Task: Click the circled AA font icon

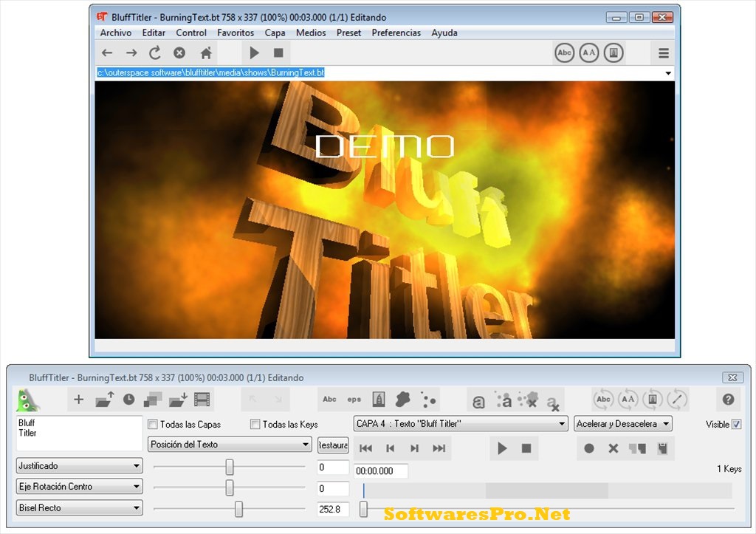Action: click(x=628, y=399)
